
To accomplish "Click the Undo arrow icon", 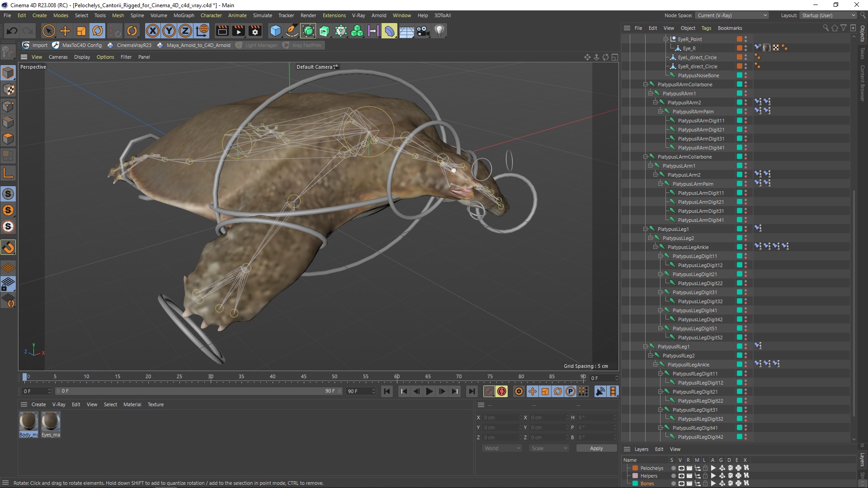I will [12, 31].
